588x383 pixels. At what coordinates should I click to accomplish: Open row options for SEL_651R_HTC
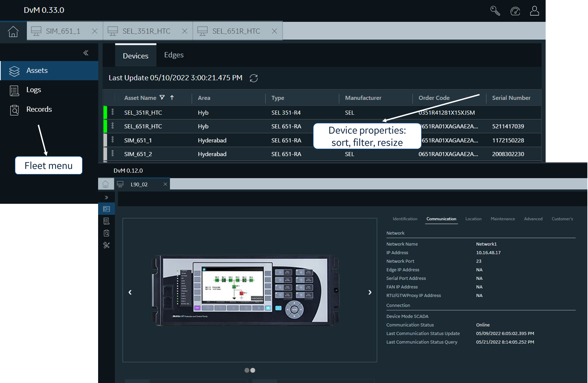tap(112, 126)
